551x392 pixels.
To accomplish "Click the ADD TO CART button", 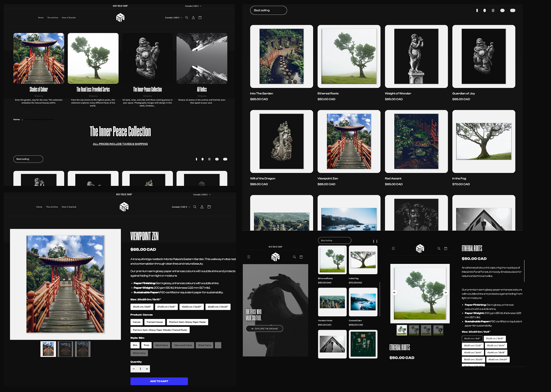I will [x=159, y=381].
